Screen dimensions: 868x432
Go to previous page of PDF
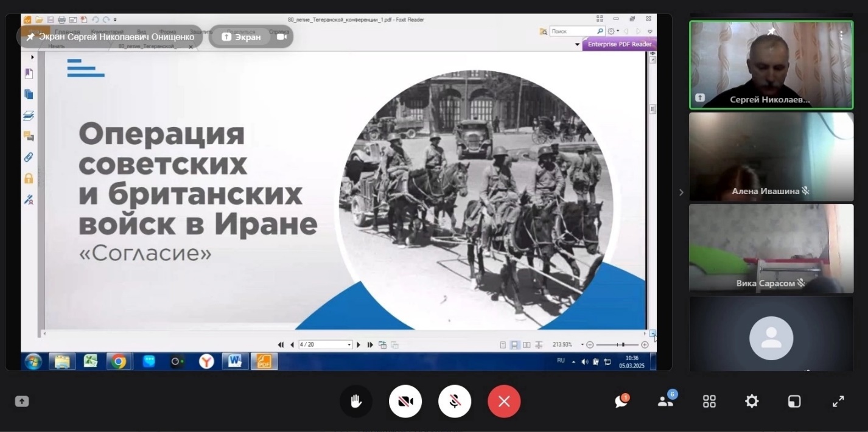[x=292, y=344]
